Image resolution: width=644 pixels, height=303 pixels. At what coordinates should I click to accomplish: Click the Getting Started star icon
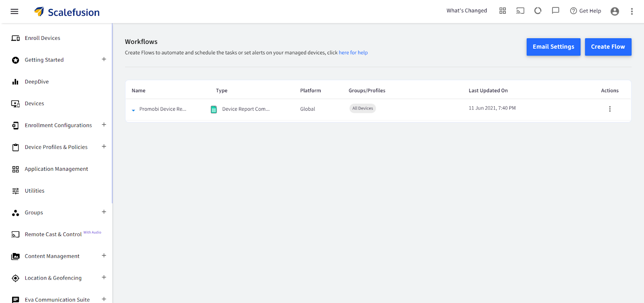[x=15, y=60]
